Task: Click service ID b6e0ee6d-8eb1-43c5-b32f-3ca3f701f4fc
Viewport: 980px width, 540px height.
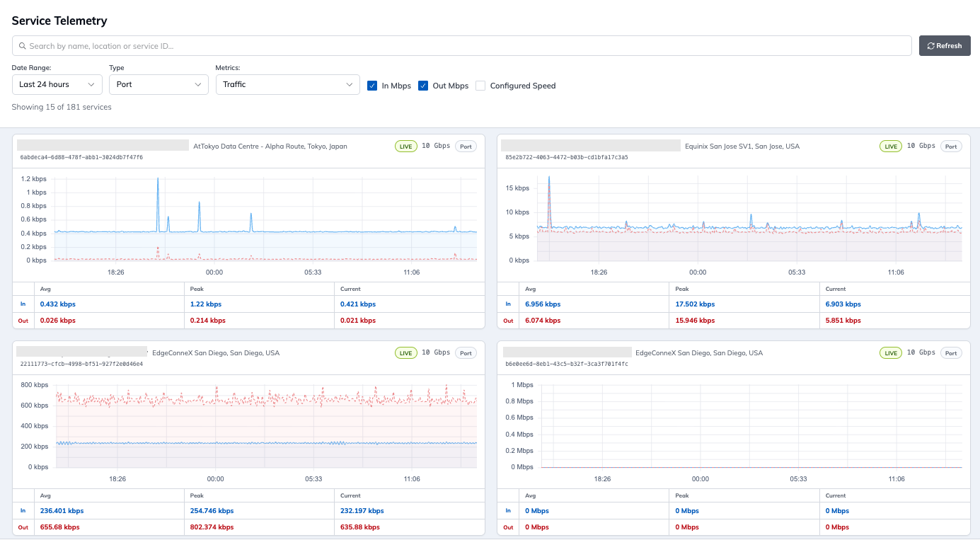Action: [x=567, y=364]
